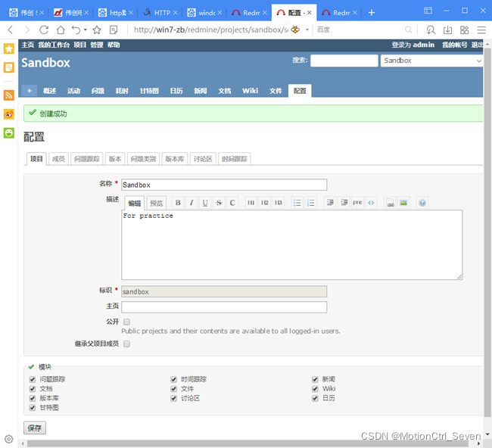
Task: Expand undo history dropdown arrow
Action: (85, 30)
